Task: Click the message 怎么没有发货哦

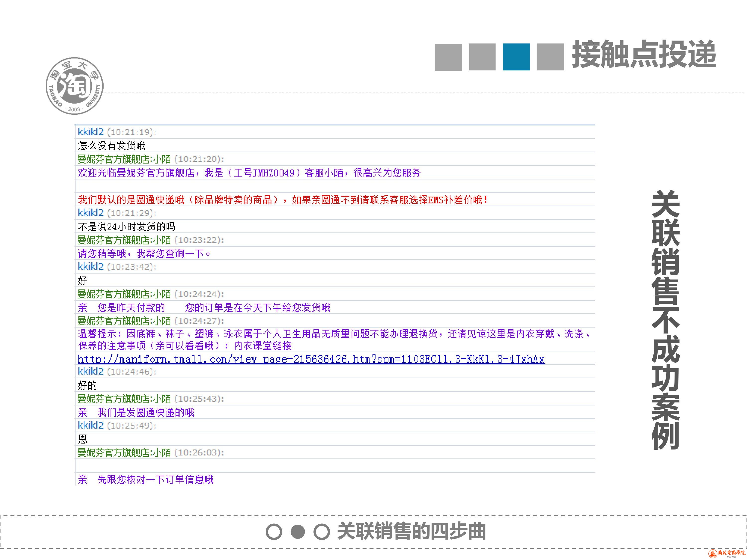Action: click(x=112, y=146)
